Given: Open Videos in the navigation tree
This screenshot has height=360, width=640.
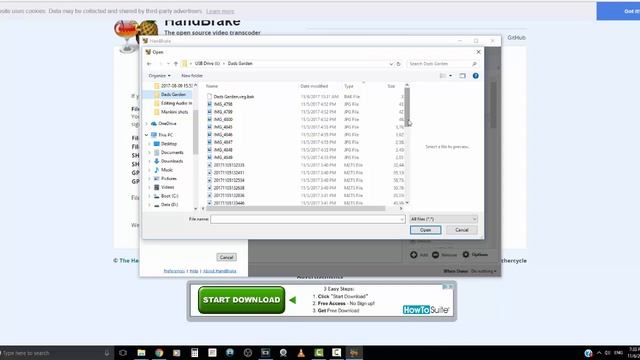Looking at the screenshot, I should click(x=167, y=187).
